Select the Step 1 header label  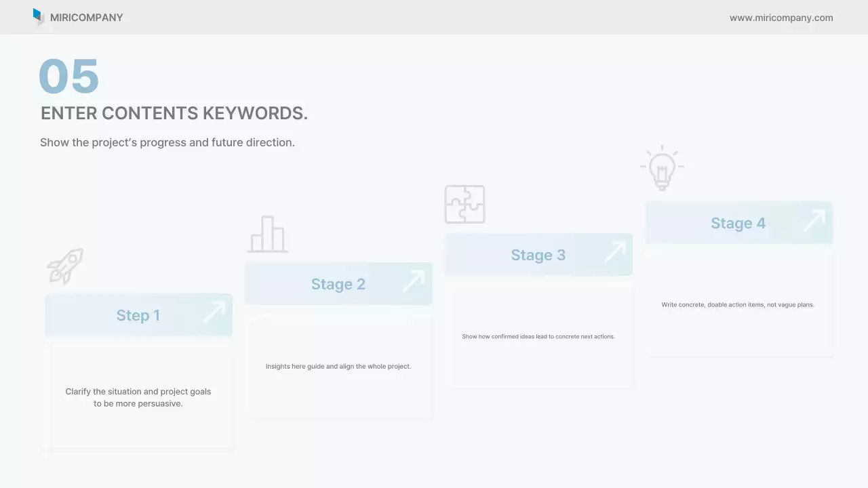(138, 315)
